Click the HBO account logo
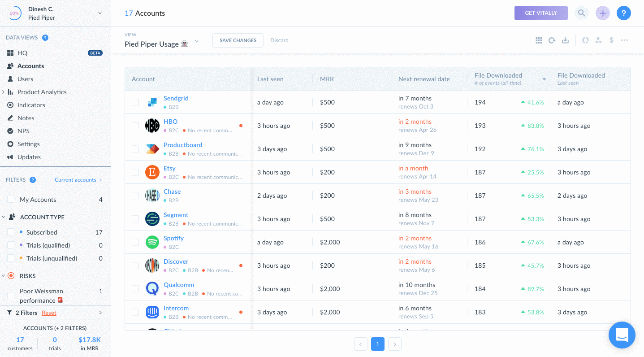 click(152, 126)
